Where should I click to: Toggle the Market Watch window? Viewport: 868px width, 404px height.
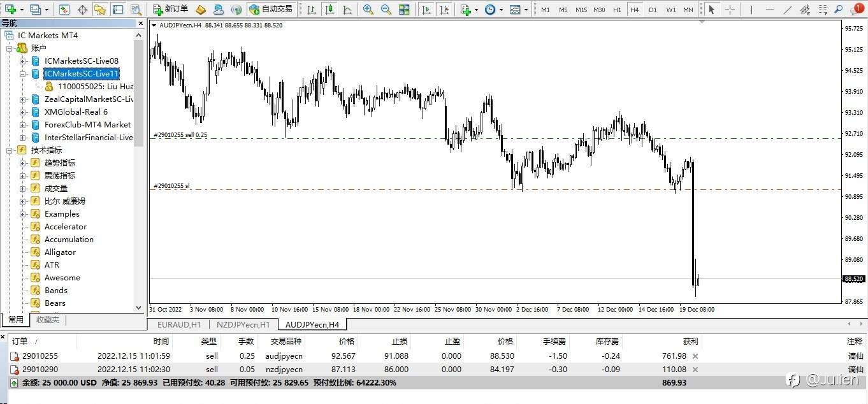pos(64,10)
